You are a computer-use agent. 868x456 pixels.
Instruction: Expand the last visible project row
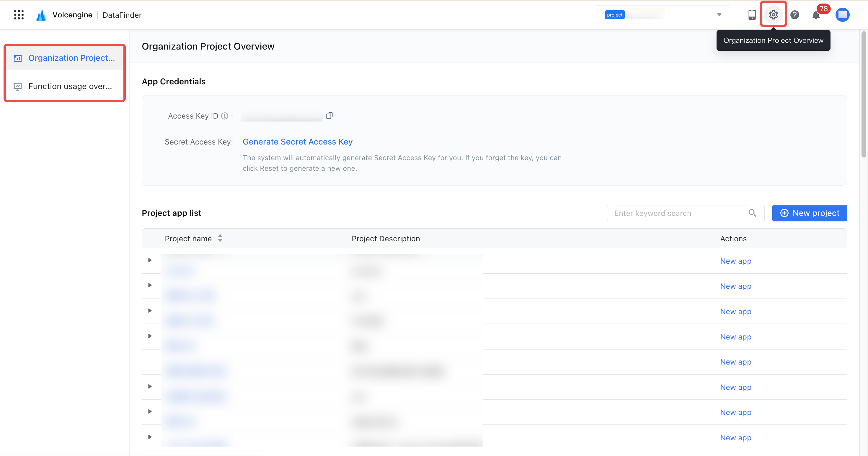pos(150,437)
